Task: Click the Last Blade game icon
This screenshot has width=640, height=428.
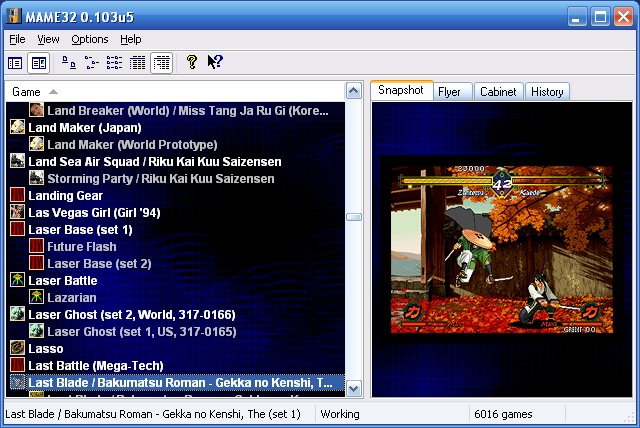Action: click(x=18, y=382)
